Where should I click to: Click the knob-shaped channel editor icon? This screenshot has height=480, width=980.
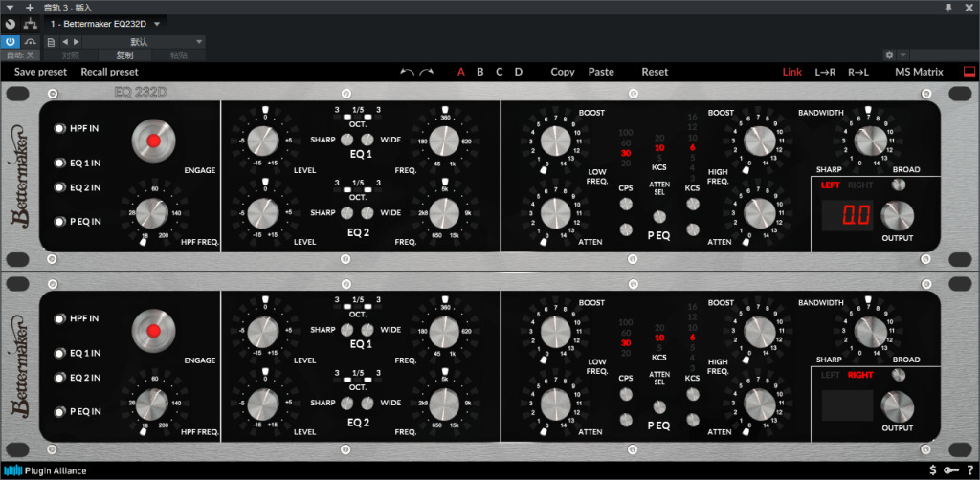pos(10,24)
